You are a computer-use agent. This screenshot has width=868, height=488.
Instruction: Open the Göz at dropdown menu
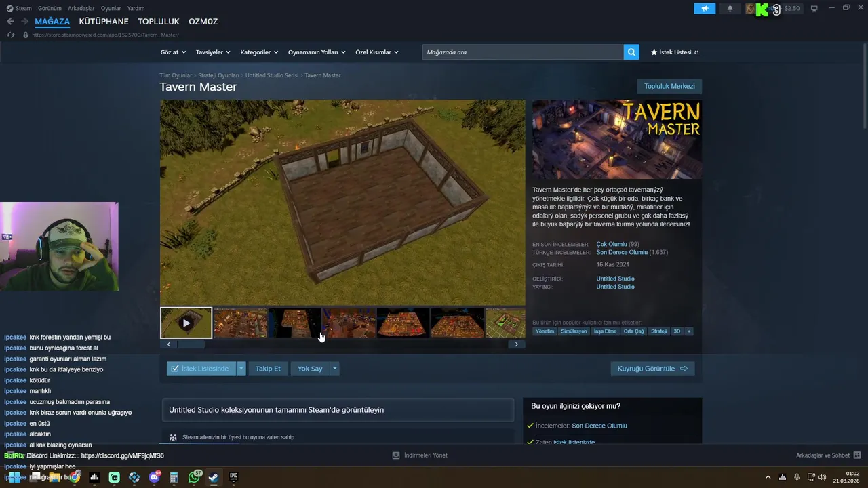tap(173, 52)
